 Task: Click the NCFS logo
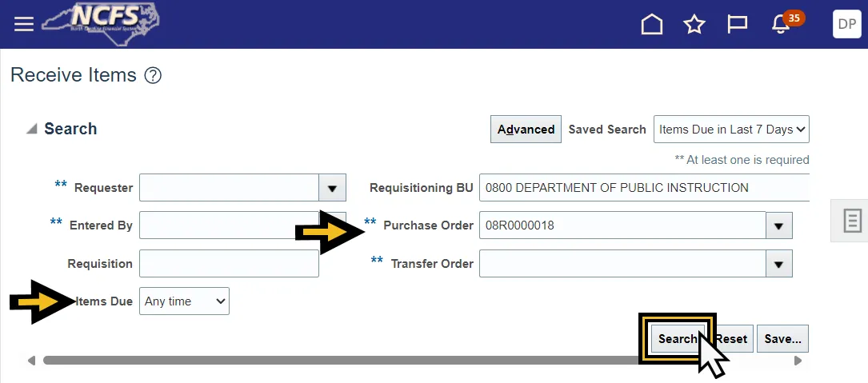100,23
